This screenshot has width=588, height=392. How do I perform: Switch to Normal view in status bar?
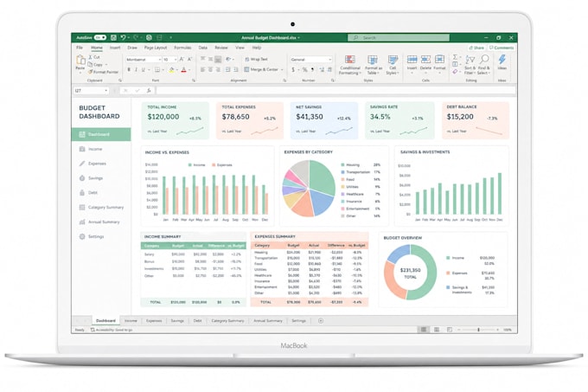(424, 330)
